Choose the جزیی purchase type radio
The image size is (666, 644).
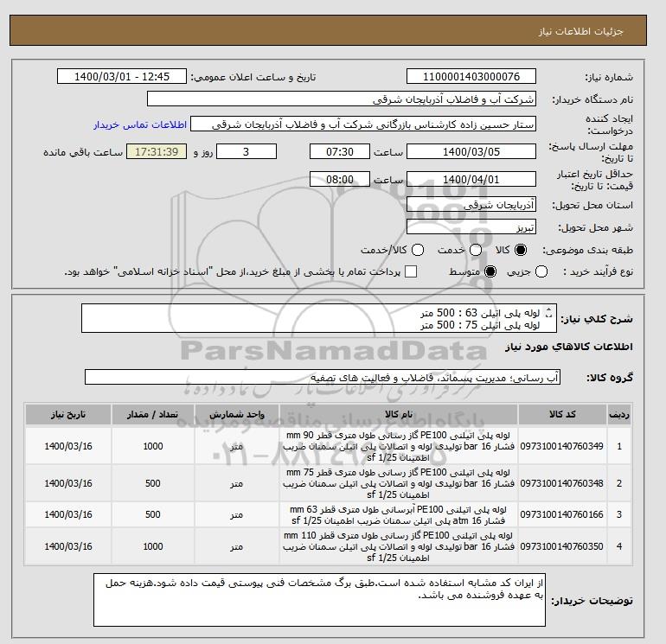[x=541, y=271]
